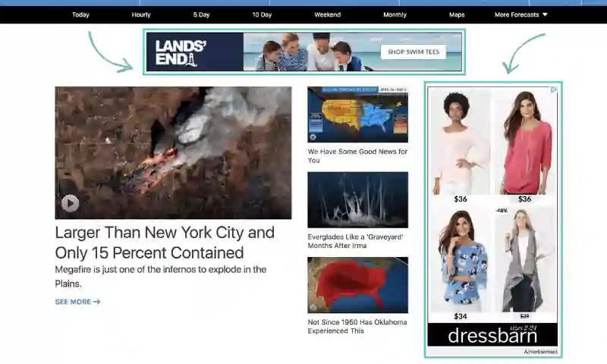Screen dimensions: 607x364
Task: Open the Everglades 'Graveyard' story thumbnail
Action: coord(357,199)
